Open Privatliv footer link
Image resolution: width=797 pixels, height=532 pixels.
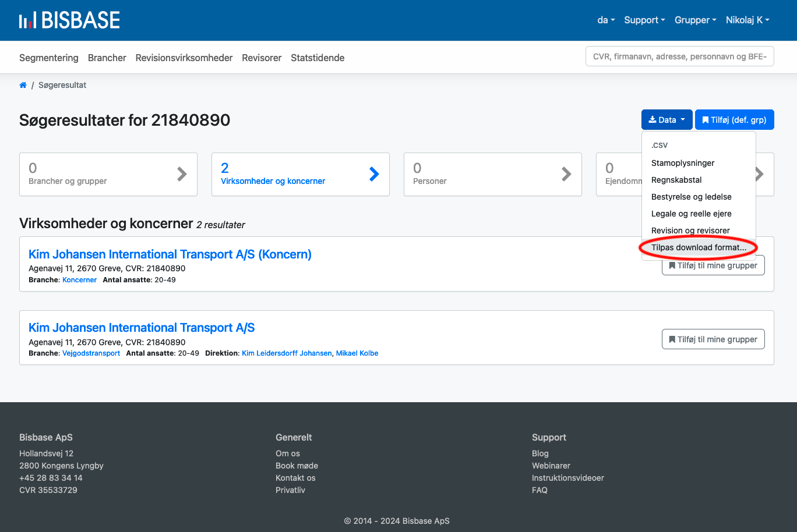(x=290, y=490)
